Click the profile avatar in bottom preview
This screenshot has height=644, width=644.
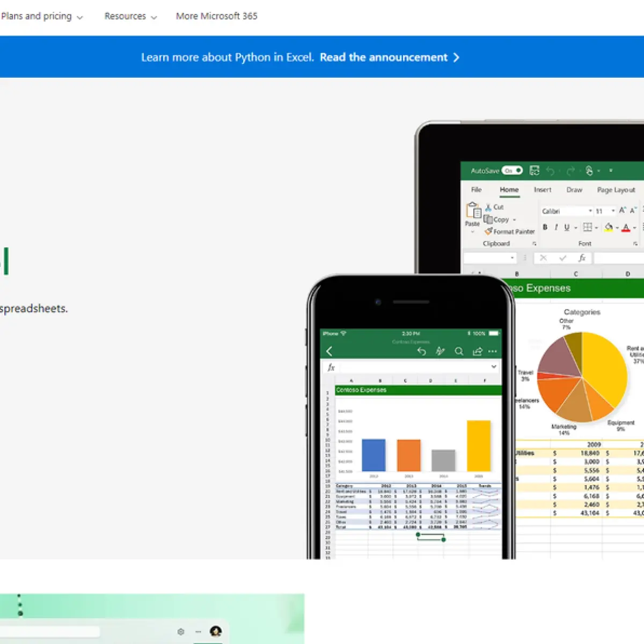point(216,631)
